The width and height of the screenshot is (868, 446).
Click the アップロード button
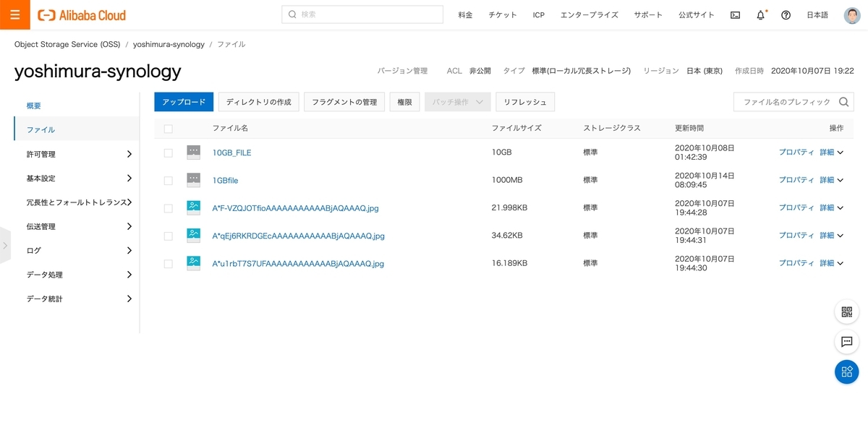click(x=184, y=102)
